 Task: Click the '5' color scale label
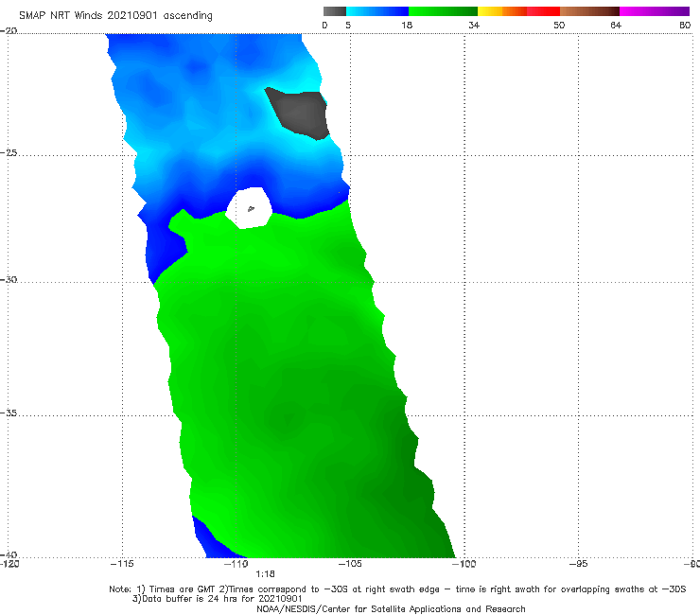tap(348, 26)
